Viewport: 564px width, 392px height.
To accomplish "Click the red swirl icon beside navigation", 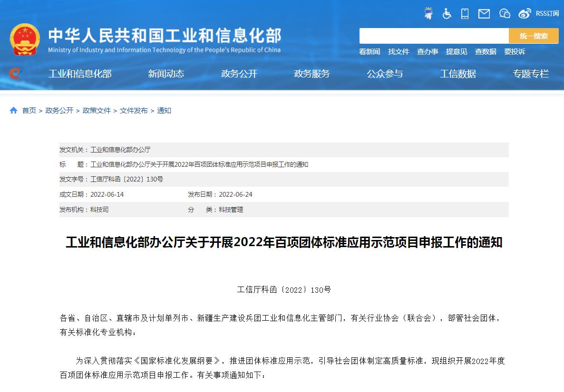I will 15,73.
